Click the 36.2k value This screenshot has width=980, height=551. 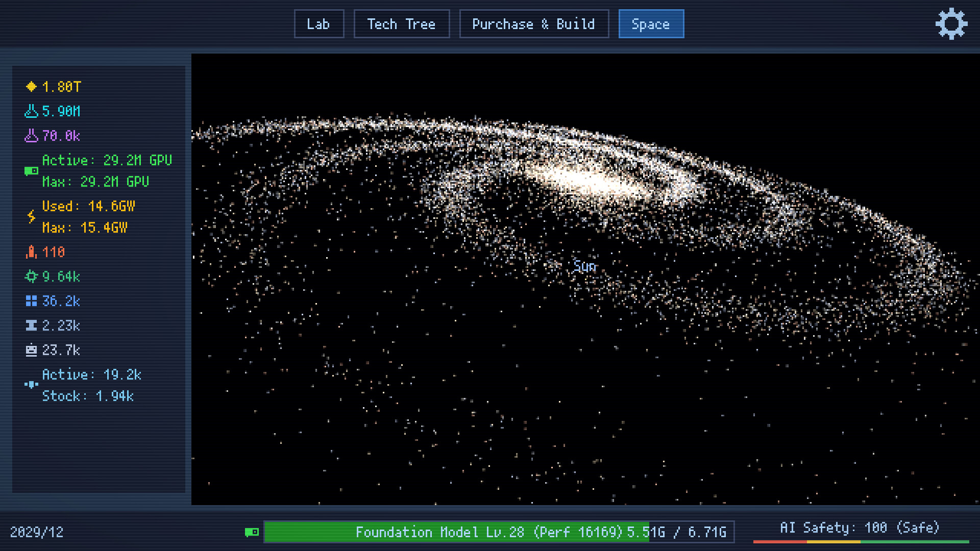[x=61, y=301]
